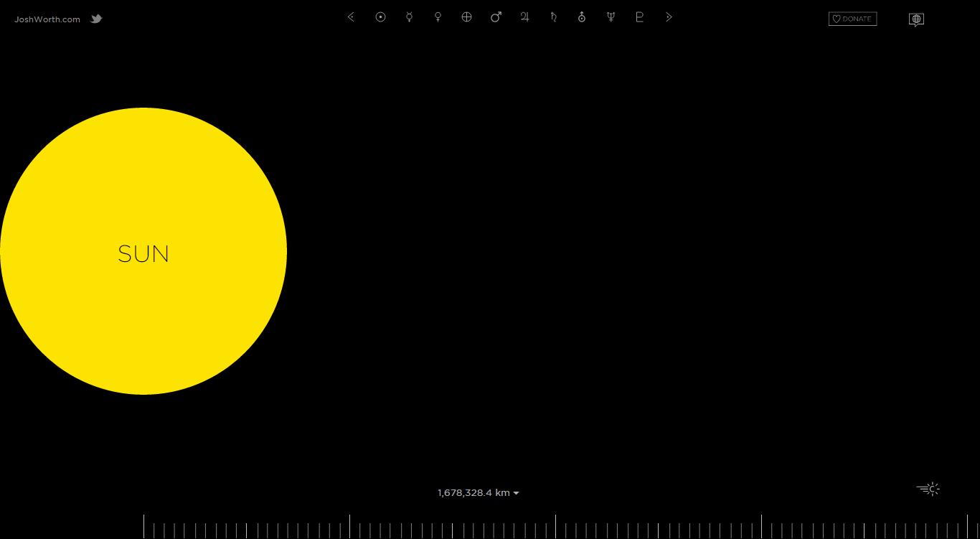Click the yellow Sun circle
Viewport: 980px width, 539px height.
(143, 251)
